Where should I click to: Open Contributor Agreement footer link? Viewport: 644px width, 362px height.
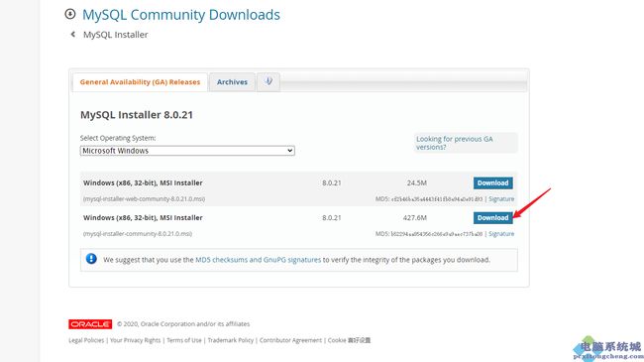pyautogui.click(x=290, y=340)
